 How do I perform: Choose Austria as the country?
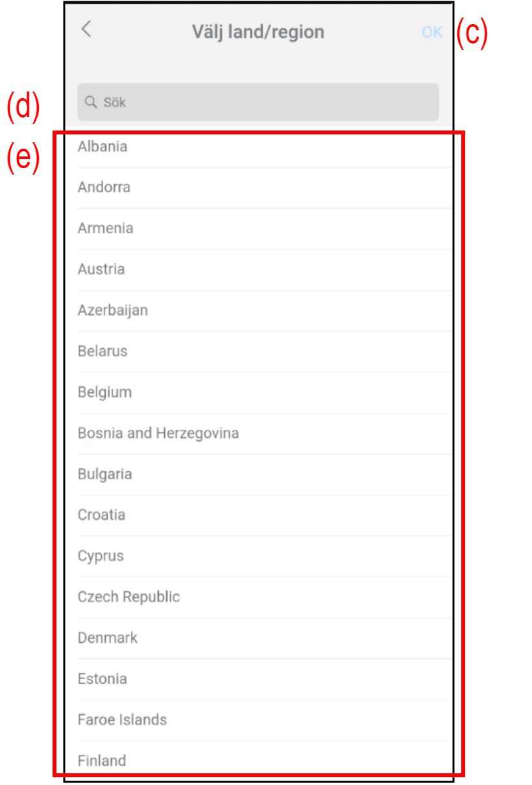101,269
